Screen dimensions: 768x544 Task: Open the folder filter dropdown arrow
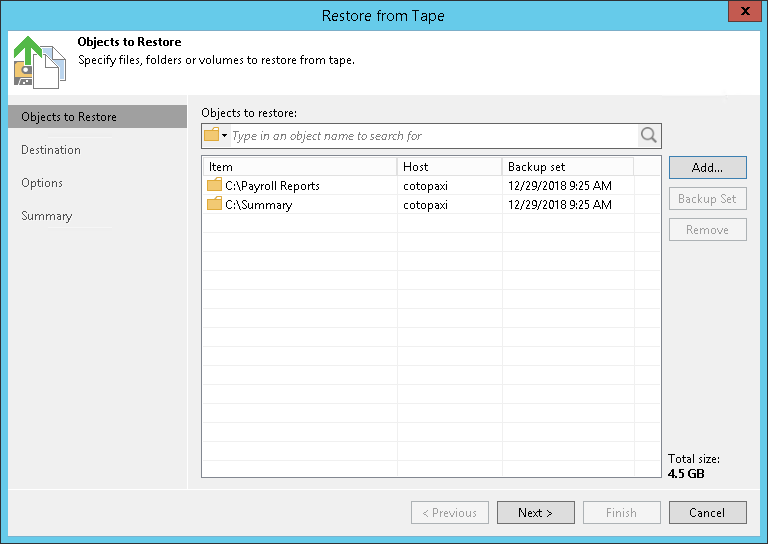point(225,135)
